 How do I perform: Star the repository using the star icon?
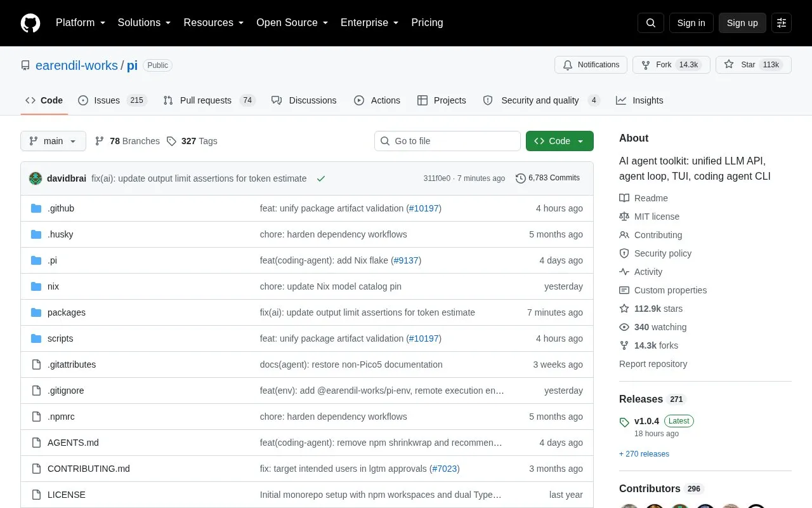click(x=729, y=65)
